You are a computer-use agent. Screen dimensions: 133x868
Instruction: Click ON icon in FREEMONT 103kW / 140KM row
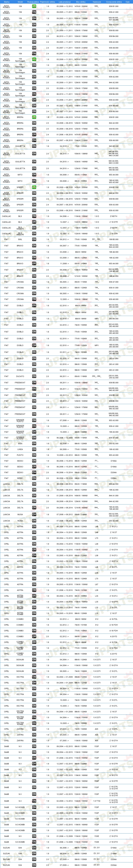[34, 389]
